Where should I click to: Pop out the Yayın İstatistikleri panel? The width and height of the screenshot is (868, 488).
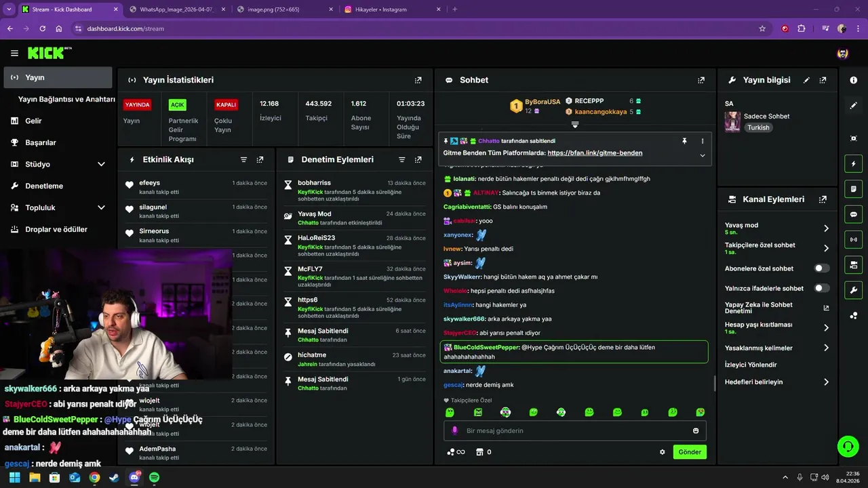[x=418, y=80]
